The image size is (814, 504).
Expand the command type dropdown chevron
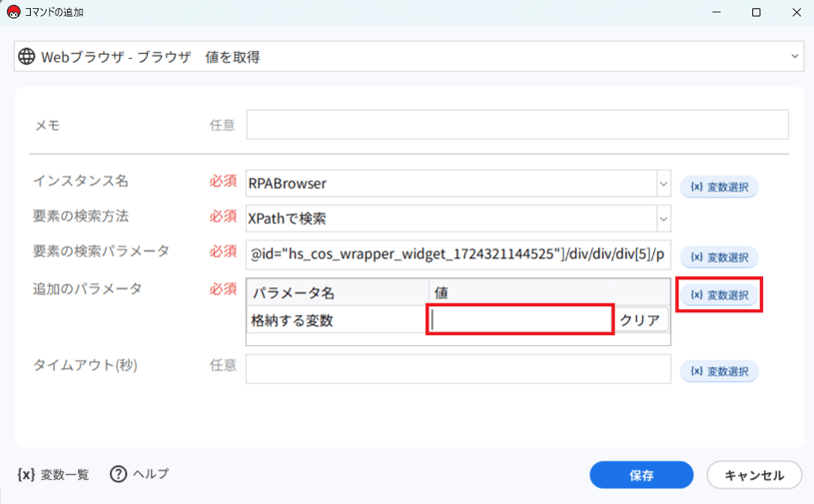pyautogui.click(x=794, y=57)
